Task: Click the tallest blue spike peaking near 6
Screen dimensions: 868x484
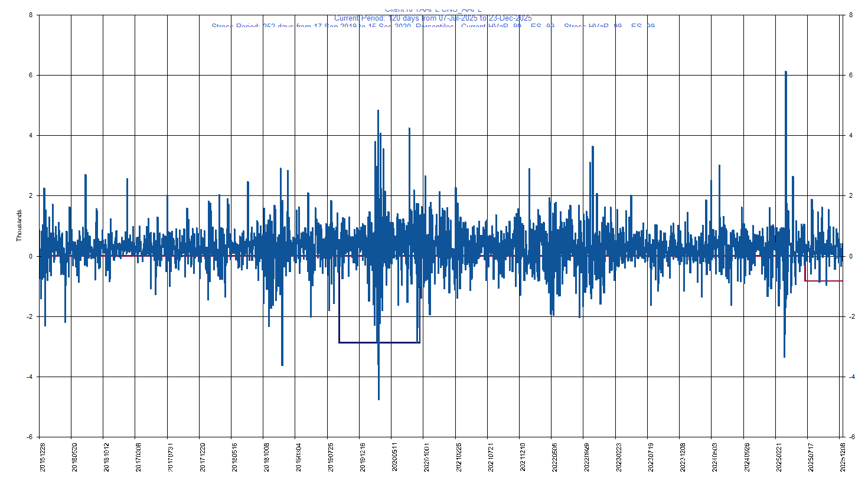Action: (786, 73)
